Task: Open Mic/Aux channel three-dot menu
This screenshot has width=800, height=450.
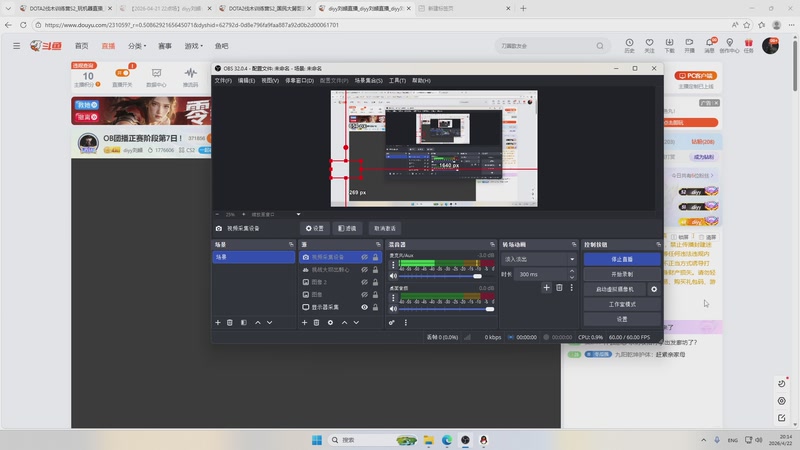Action: coord(393,265)
